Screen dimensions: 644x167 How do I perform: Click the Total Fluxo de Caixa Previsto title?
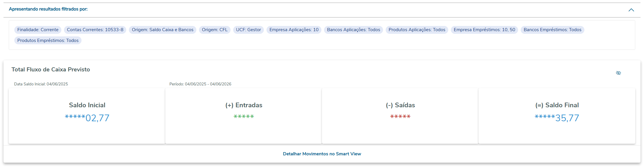pyautogui.click(x=51, y=70)
